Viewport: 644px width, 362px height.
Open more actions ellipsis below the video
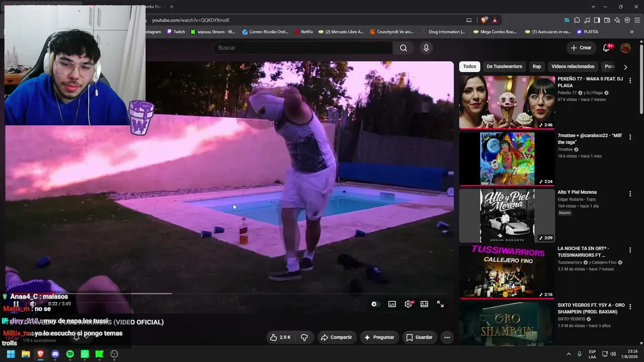pyautogui.click(x=447, y=337)
